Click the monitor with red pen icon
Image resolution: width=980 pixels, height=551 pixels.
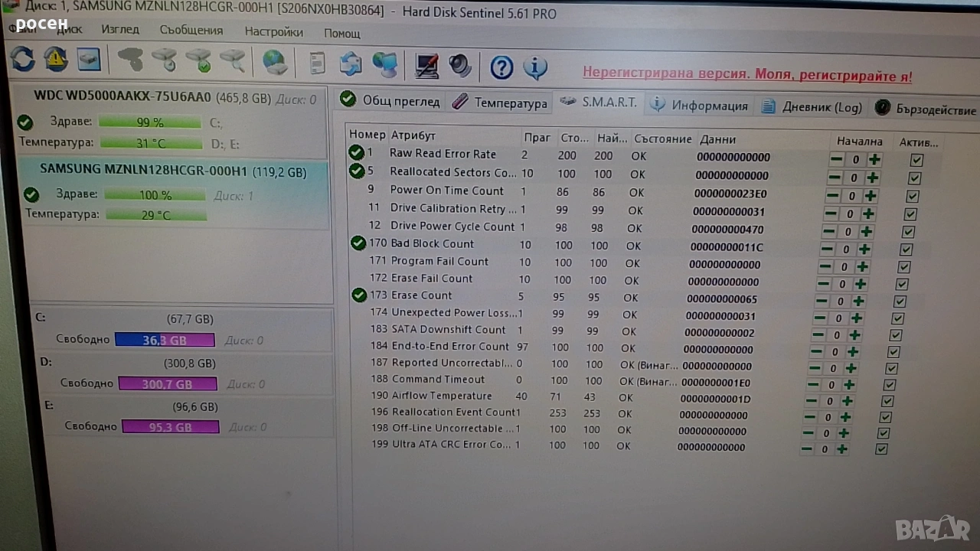[426, 66]
